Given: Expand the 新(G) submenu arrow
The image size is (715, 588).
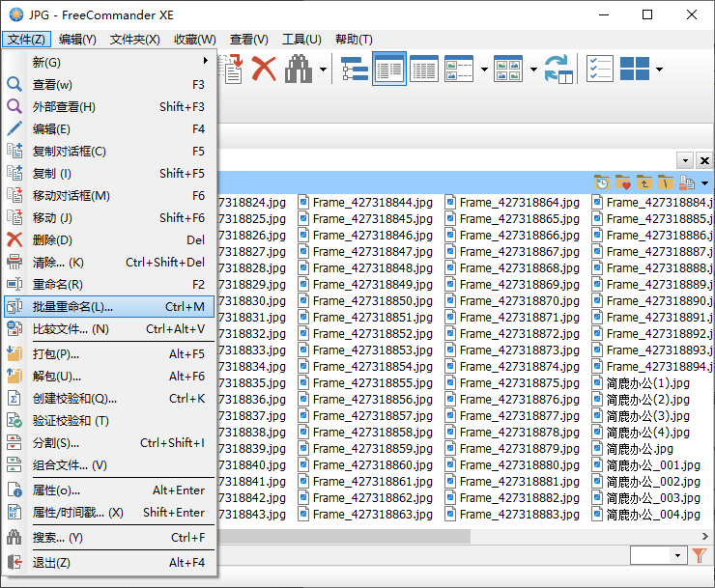Looking at the screenshot, I should [x=206, y=62].
